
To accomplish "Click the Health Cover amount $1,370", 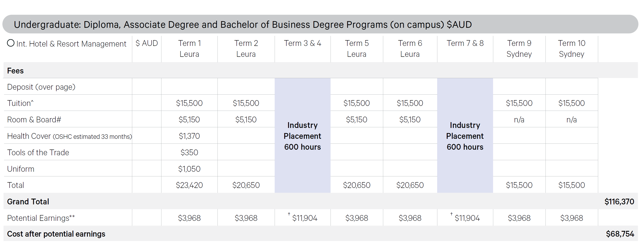I will click(x=189, y=136).
